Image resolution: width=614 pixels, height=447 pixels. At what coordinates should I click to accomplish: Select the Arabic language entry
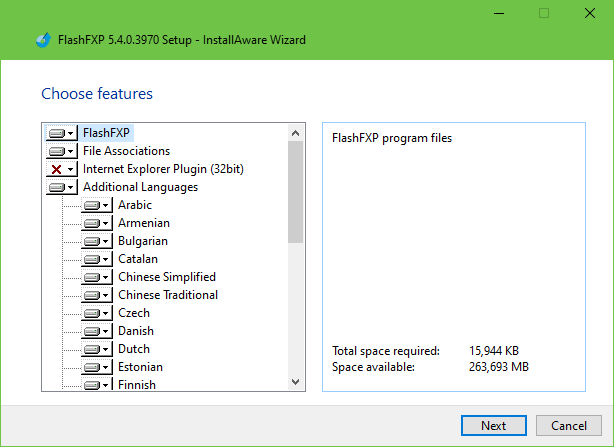coord(135,205)
